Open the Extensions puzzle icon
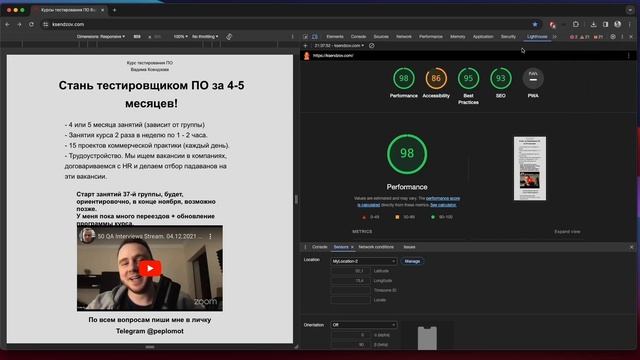 (576, 24)
